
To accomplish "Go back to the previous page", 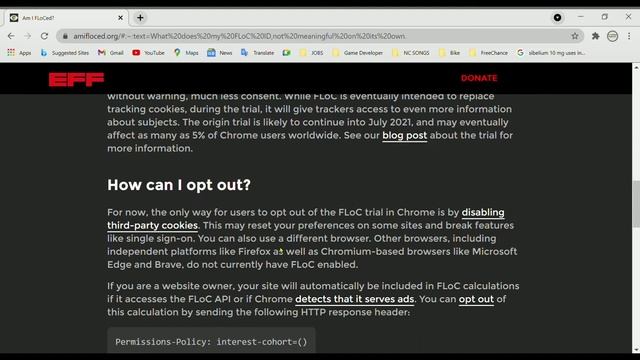I will (11, 36).
